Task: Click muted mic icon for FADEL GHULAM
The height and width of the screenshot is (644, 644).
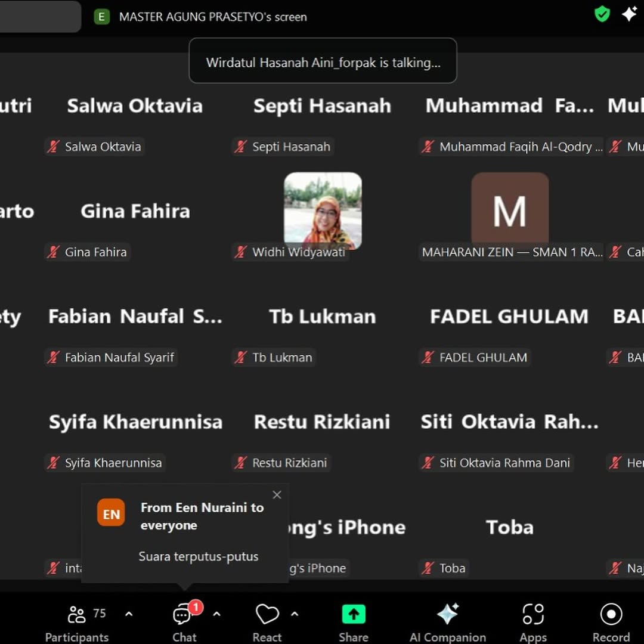Action: coord(428,358)
